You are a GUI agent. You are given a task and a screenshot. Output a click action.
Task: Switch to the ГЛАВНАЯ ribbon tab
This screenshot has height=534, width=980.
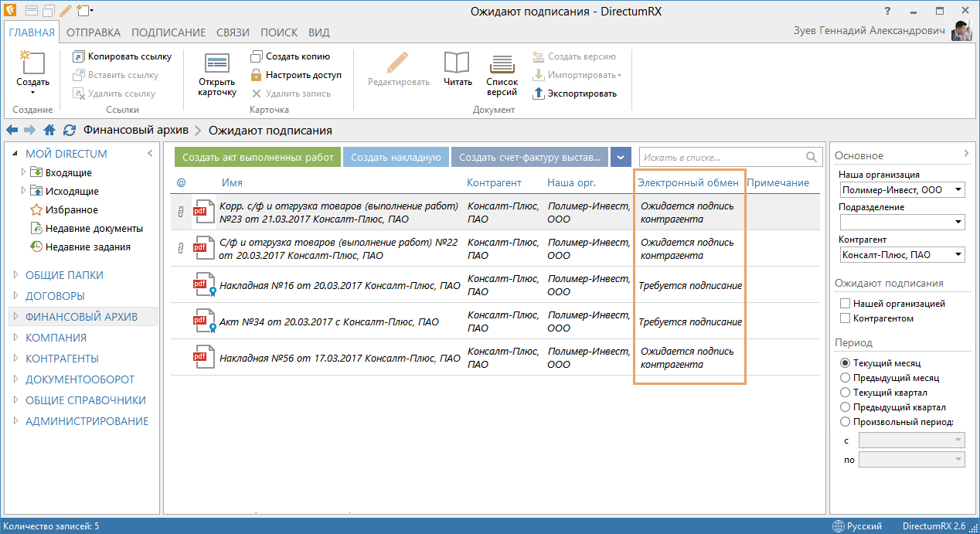32,32
